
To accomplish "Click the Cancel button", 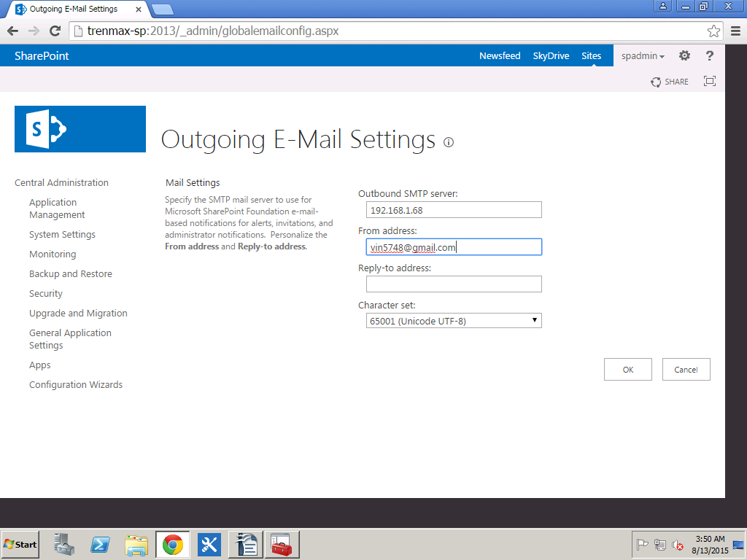I will click(x=686, y=370).
